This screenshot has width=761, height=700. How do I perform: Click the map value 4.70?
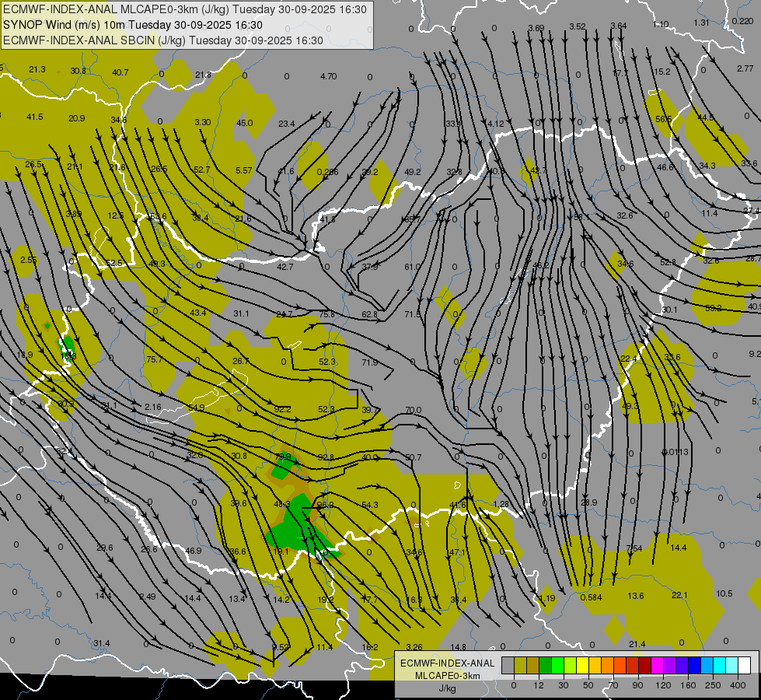coord(329,76)
